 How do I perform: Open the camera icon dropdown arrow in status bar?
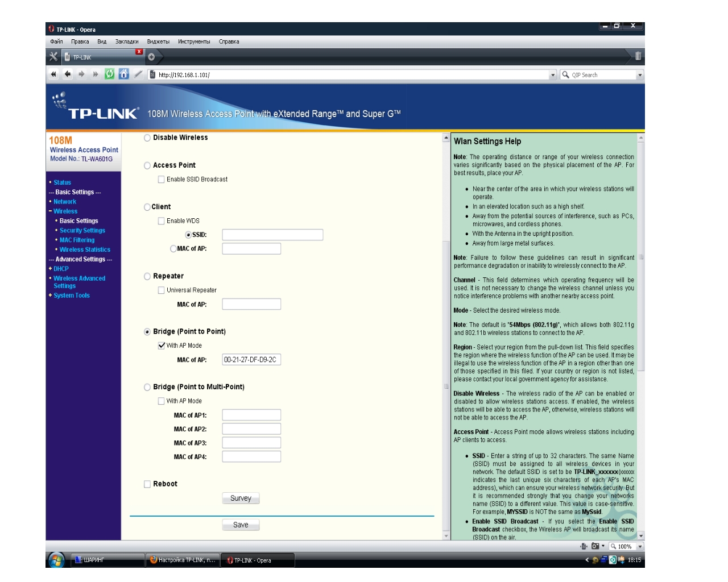603,546
